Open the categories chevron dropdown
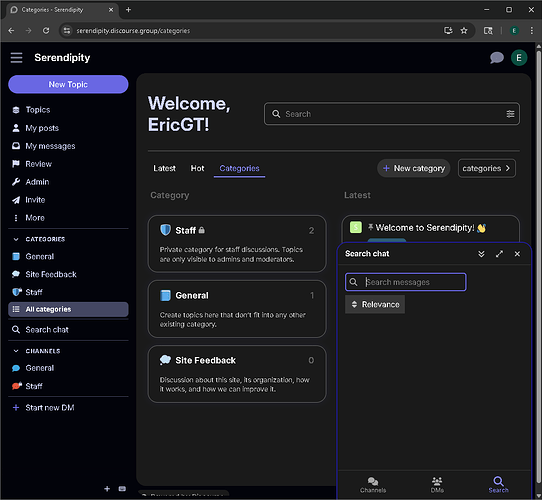This screenshot has width=542, height=500. click(x=486, y=168)
